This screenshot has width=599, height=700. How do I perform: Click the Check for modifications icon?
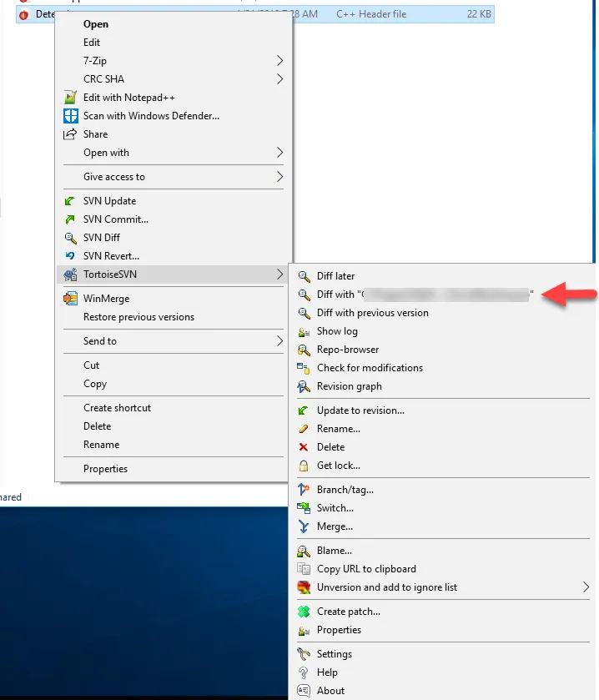pos(304,368)
